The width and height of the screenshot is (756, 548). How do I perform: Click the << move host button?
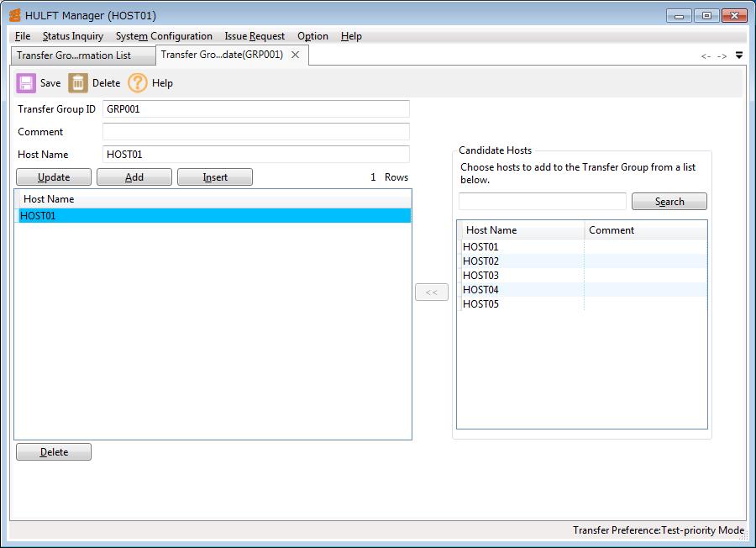(x=432, y=292)
